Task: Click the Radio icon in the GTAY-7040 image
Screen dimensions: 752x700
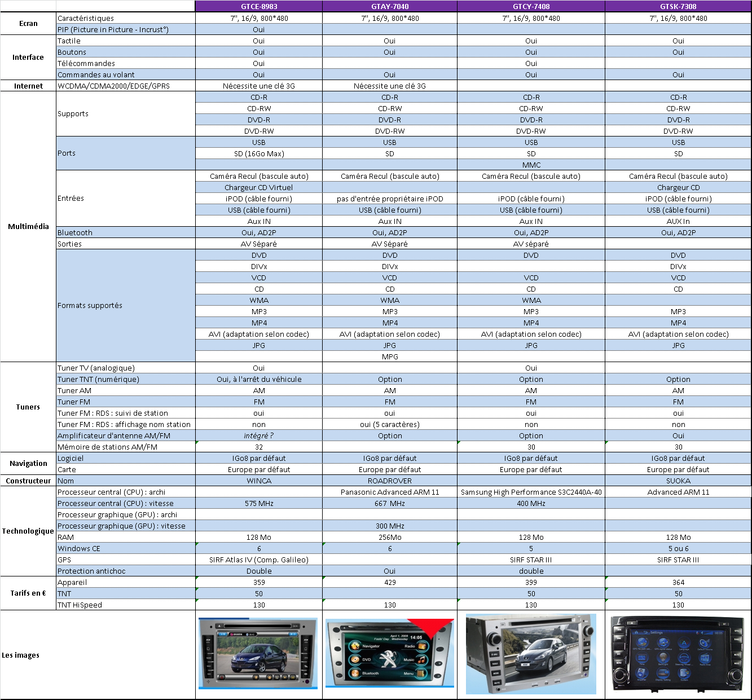Action: click(x=422, y=646)
